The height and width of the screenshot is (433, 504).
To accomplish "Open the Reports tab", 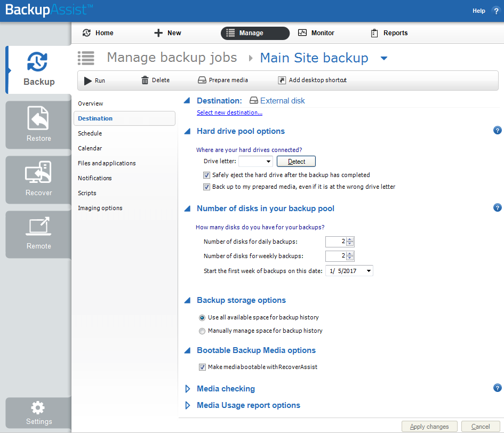I will 389,33.
